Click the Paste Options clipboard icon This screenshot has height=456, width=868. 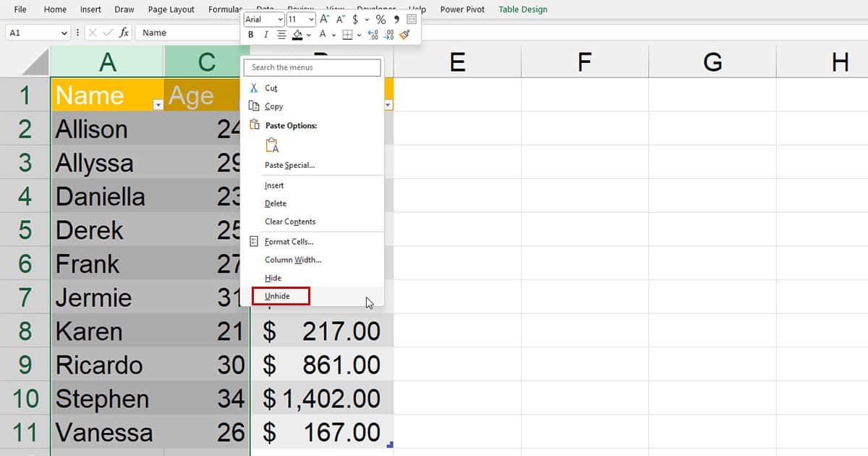(272, 145)
